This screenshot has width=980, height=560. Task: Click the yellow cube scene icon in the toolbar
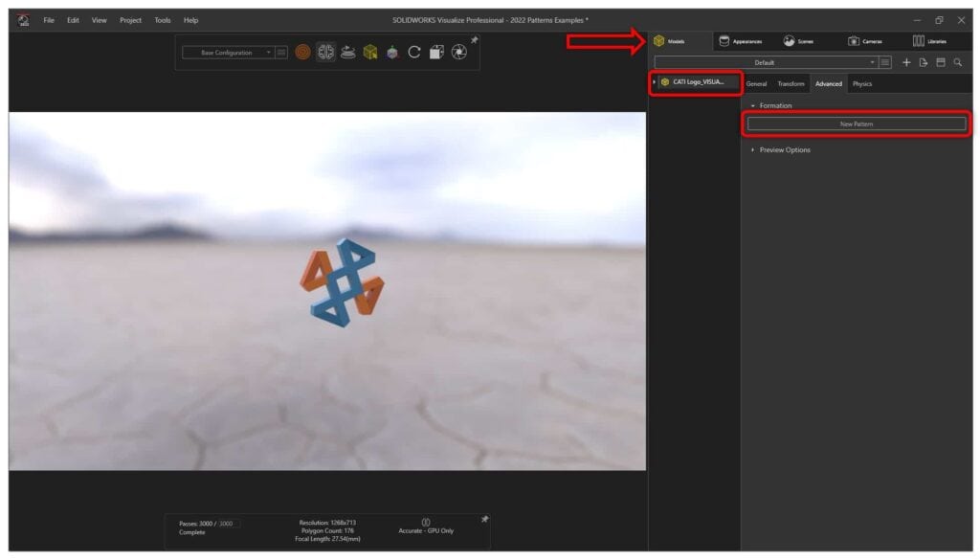369,52
